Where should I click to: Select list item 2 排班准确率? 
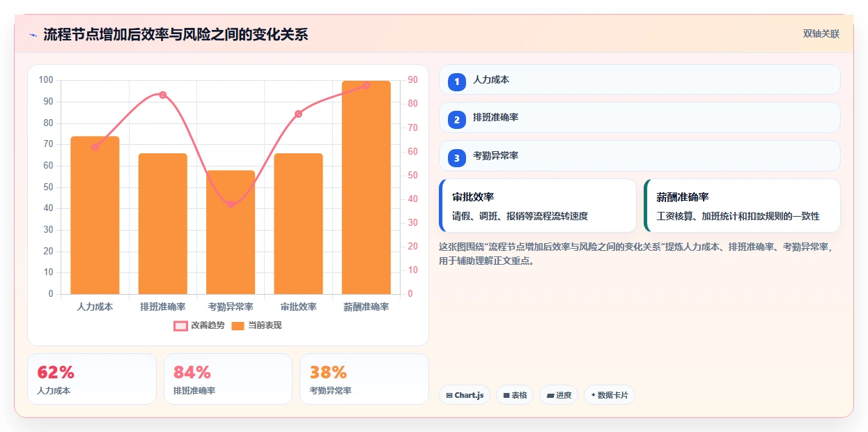640,117
